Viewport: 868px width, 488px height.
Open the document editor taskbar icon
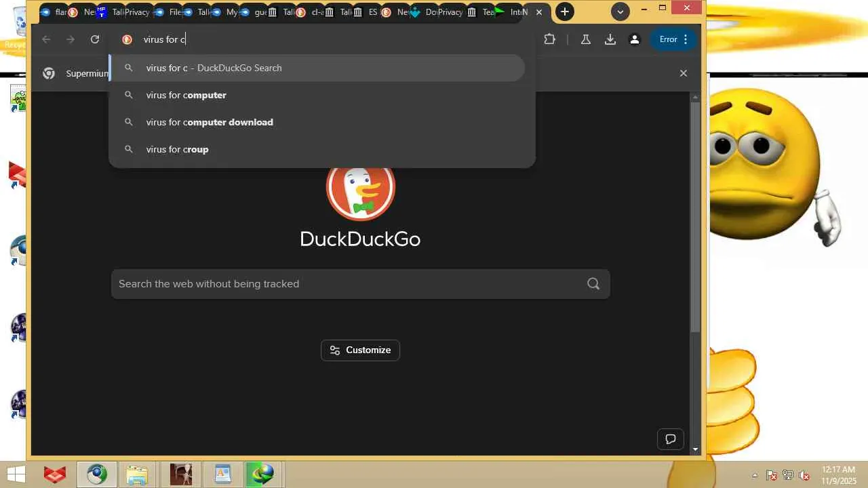[222, 474]
